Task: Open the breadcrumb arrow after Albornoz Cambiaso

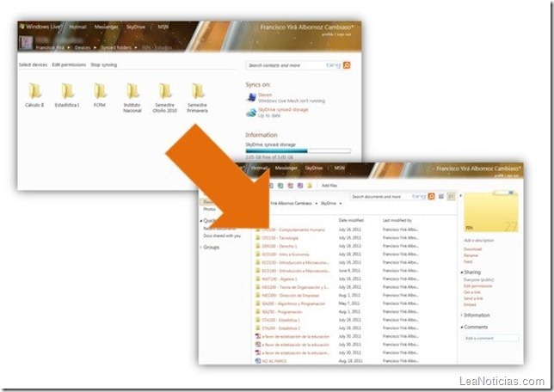Action: coord(317,204)
